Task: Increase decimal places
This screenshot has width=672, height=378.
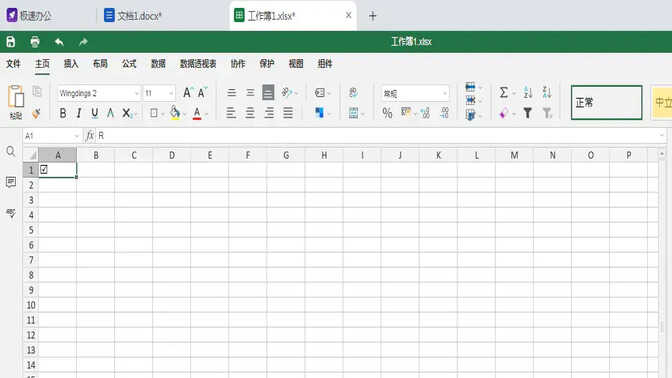Action: click(425, 113)
